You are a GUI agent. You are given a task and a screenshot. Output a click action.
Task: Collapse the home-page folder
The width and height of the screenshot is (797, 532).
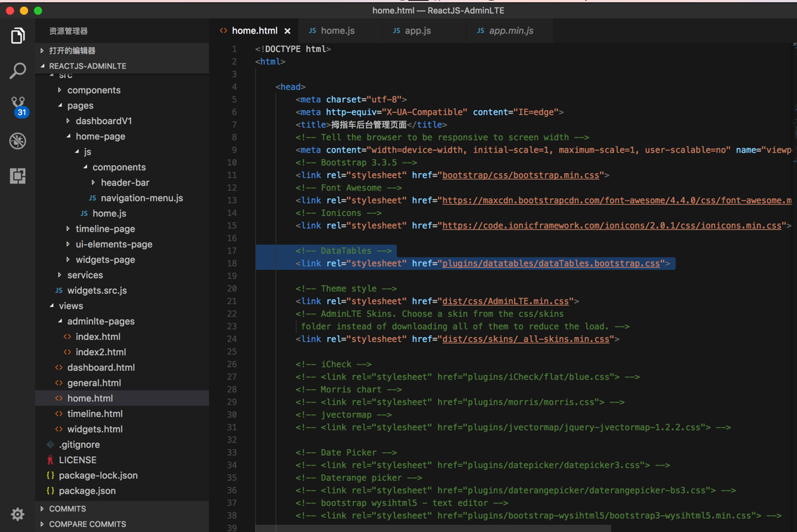[100, 137]
